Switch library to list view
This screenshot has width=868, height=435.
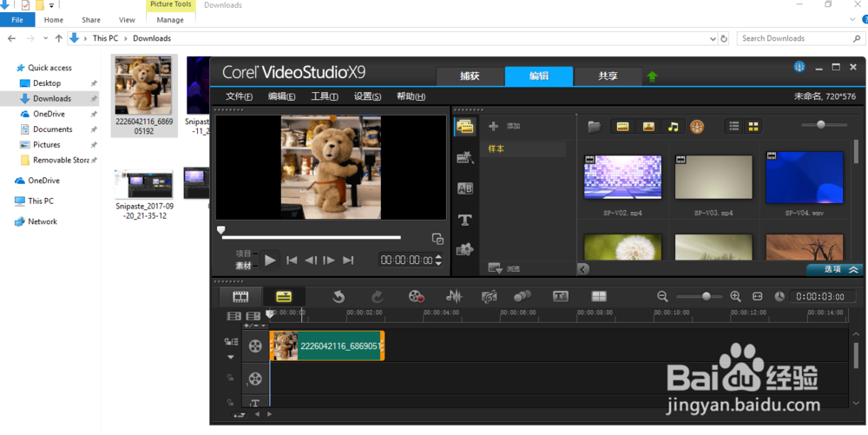734,127
